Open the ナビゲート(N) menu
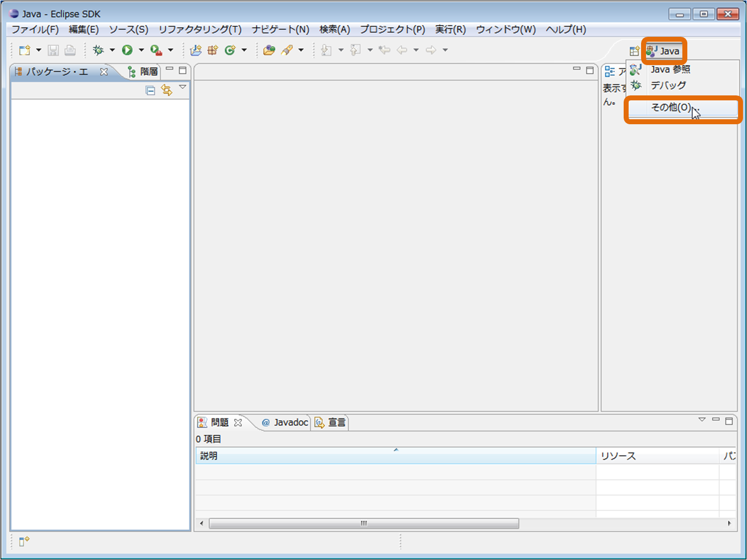 coord(280,30)
